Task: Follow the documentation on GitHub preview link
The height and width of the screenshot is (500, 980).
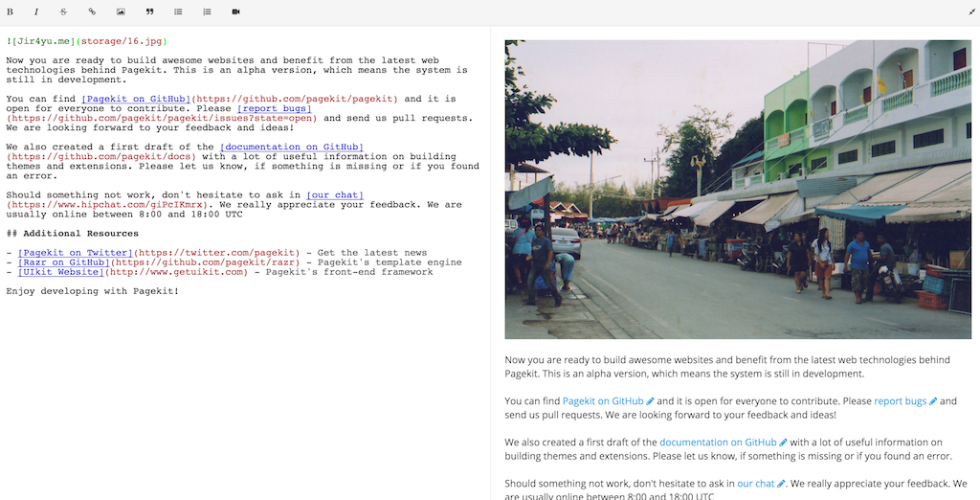Action: [x=718, y=443]
